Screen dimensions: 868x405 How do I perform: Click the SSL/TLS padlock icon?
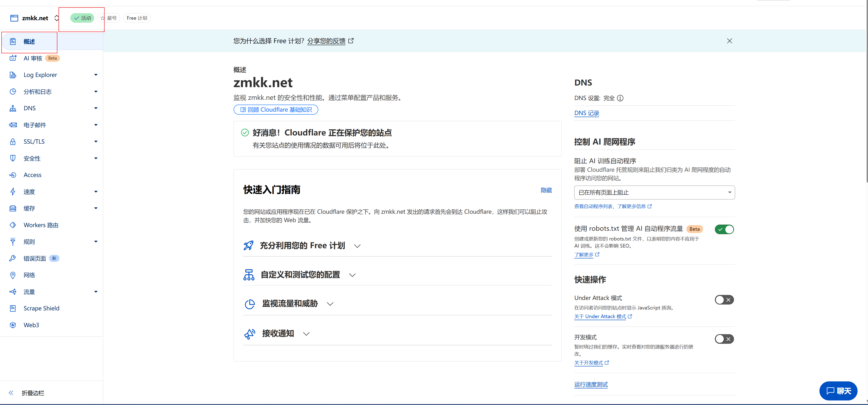coord(13,142)
